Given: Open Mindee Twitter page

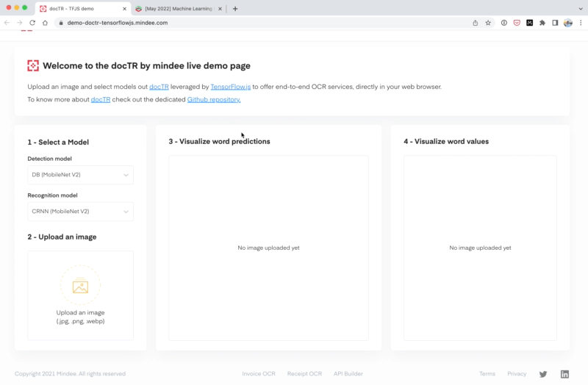Looking at the screenshot, I should (x=543, y=374).
